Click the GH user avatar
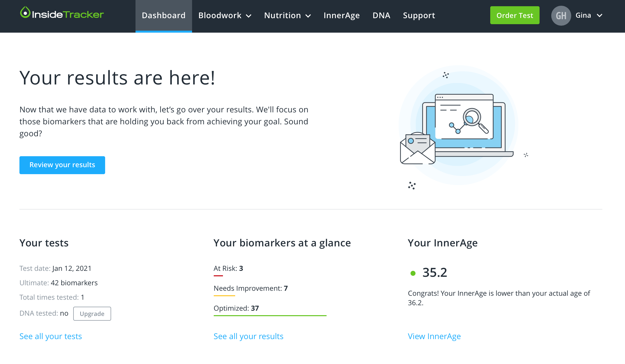This screenshot has width=625, height=364. pyautogui.click(x=561, y=15)
